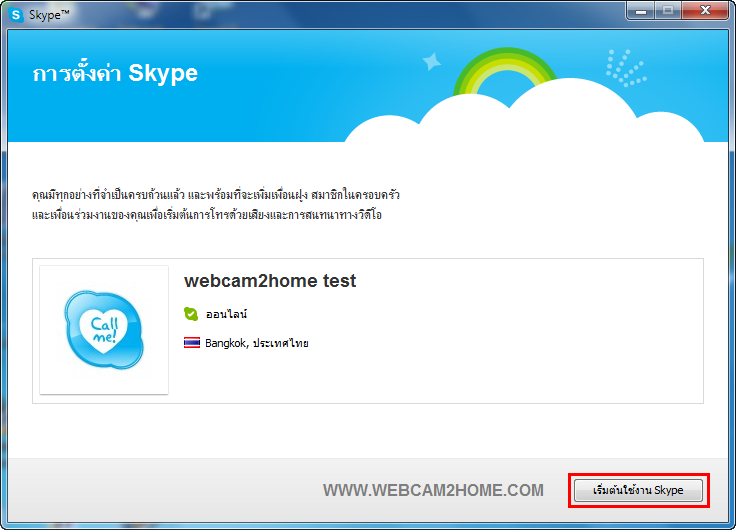The width and height of the screenshot is (736, 530).
Task: Maximize the Skype setup window
Action: coord(666,10)
